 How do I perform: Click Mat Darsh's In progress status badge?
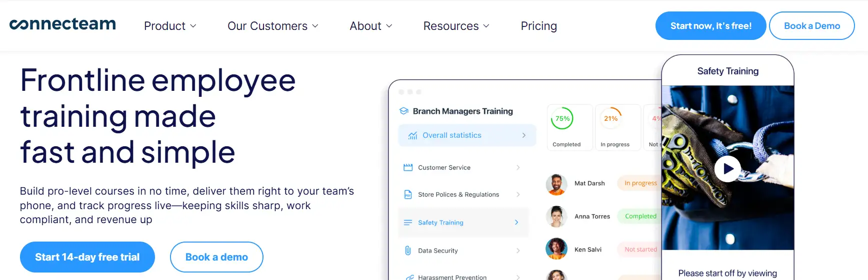(x=640, y=183)
